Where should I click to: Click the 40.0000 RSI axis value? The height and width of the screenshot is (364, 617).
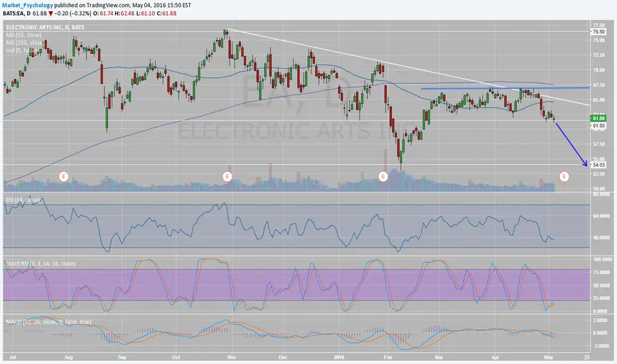coord(601,238)
